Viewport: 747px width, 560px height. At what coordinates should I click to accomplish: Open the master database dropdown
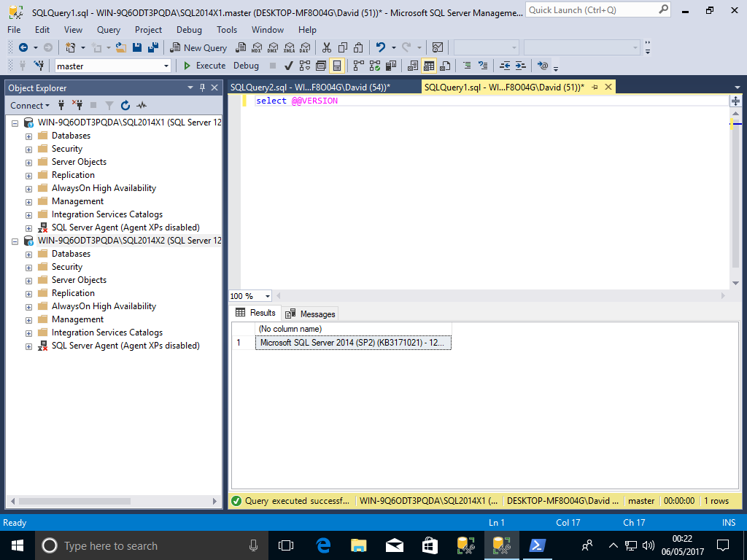pyautogui.click(x=166, y=66)
